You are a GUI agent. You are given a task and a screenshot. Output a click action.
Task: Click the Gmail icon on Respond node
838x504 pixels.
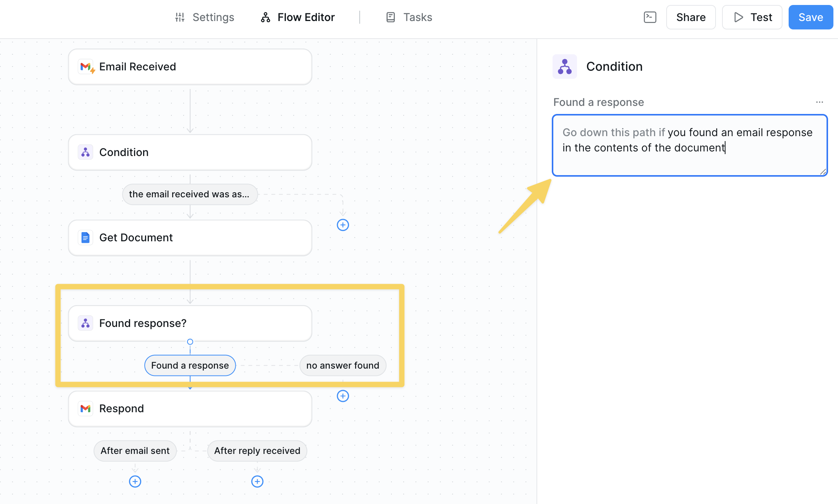[85, 408]
